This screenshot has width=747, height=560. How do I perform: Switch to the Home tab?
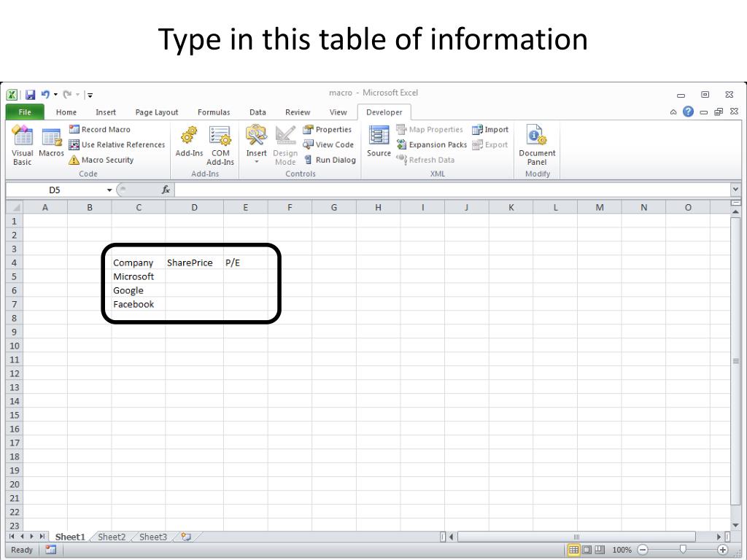click(x=66, y=112)
